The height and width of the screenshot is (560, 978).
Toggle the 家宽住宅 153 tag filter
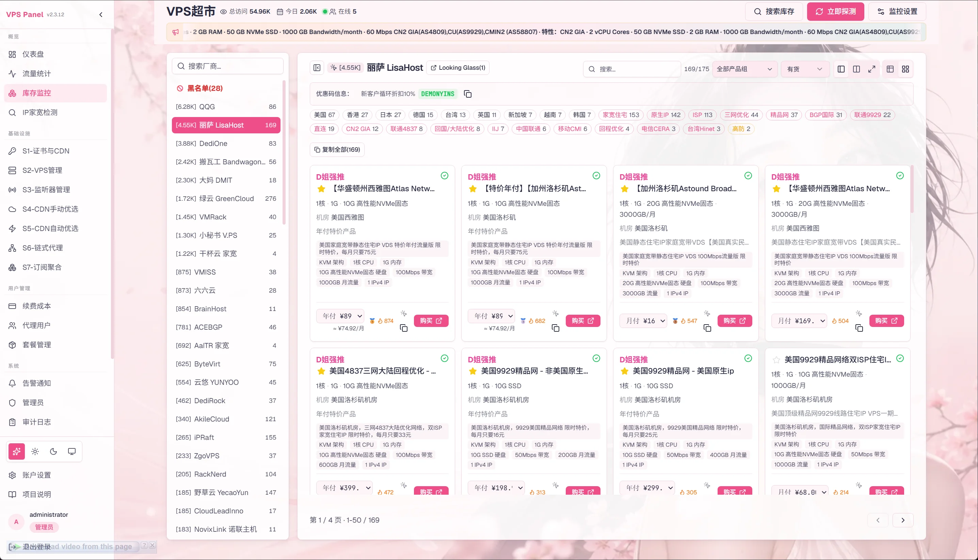pos(621,115)
